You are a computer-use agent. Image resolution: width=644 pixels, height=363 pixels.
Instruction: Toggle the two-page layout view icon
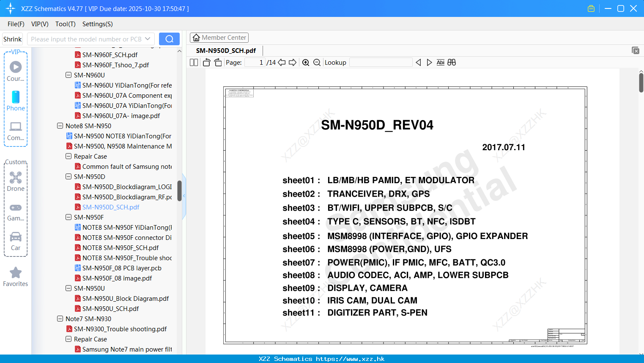click(194, 62)
